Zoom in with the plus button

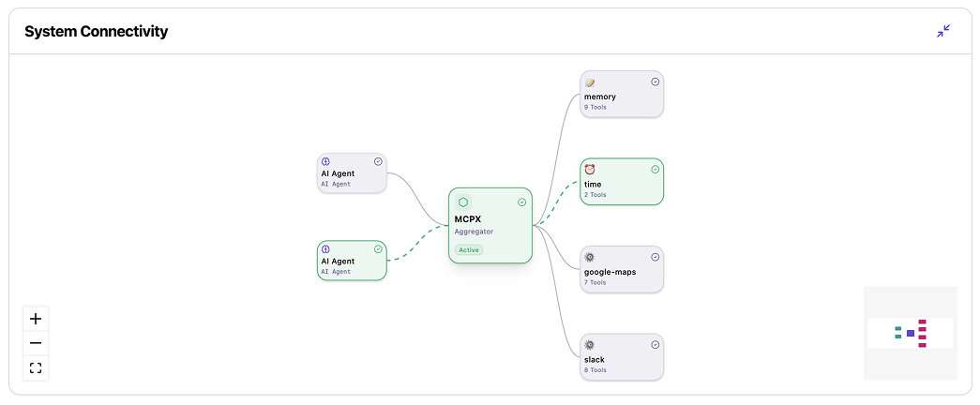point(36,319)
